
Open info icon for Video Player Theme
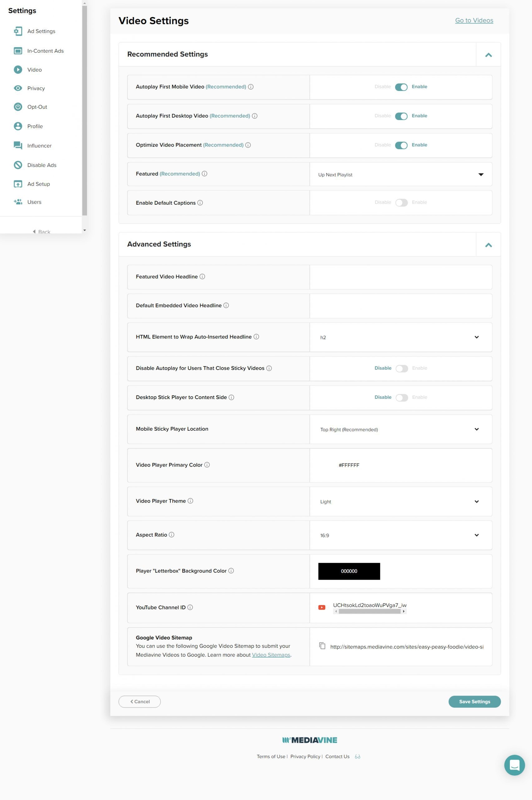[x=190, y=501]
